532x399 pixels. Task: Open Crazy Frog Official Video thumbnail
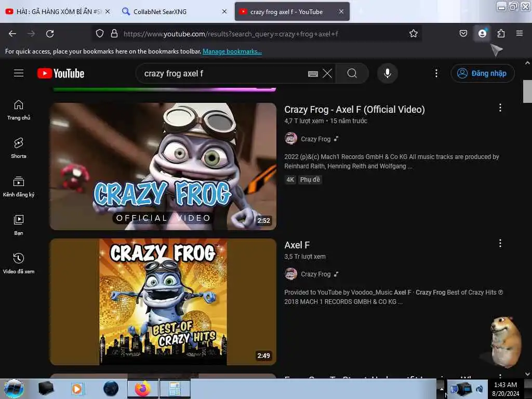163,166
